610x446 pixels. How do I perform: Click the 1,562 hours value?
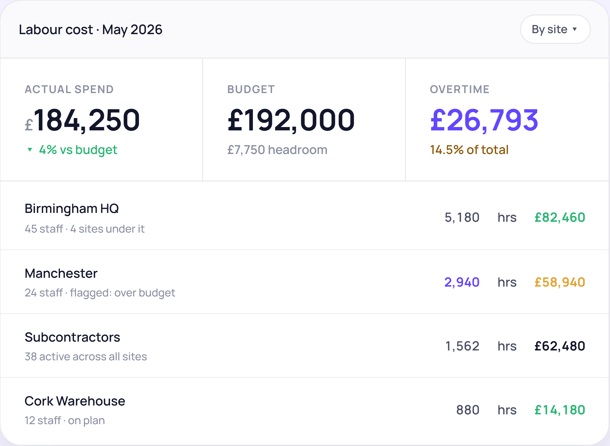click(463, 346)
